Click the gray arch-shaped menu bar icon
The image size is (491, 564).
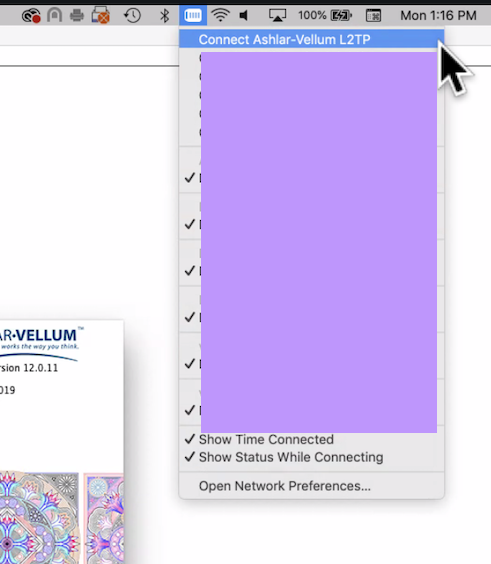54,15
